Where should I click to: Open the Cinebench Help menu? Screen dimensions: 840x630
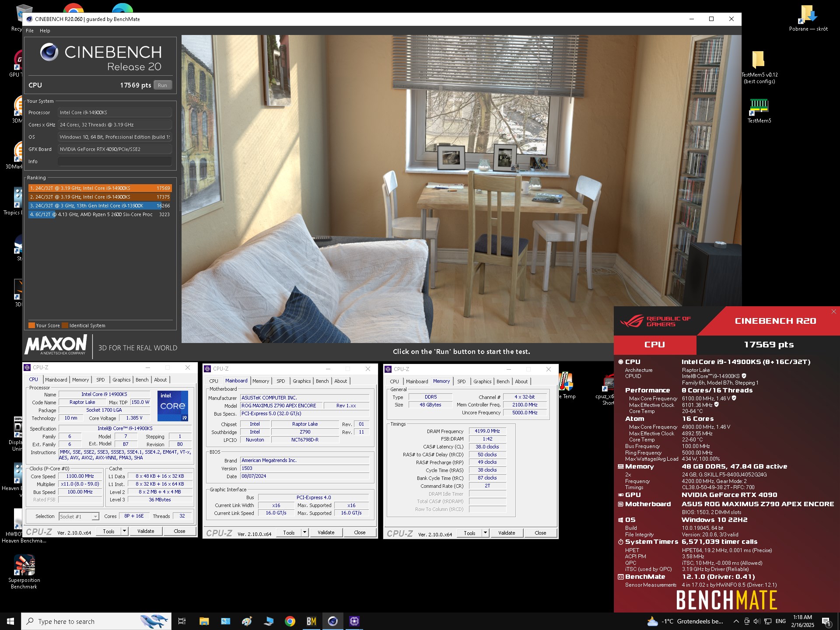click(x=45, y=31)
